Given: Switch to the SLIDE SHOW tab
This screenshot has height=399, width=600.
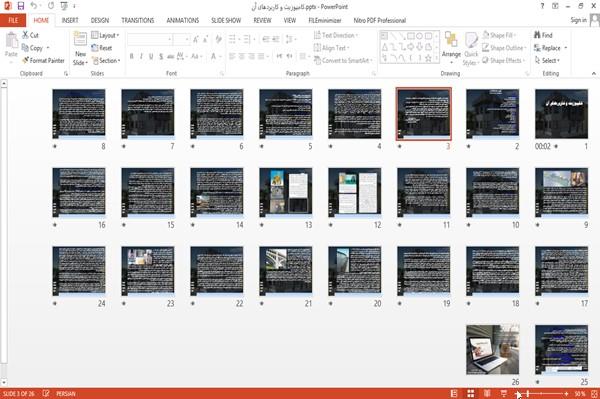Looking at the screenshot, I should 226,20.
